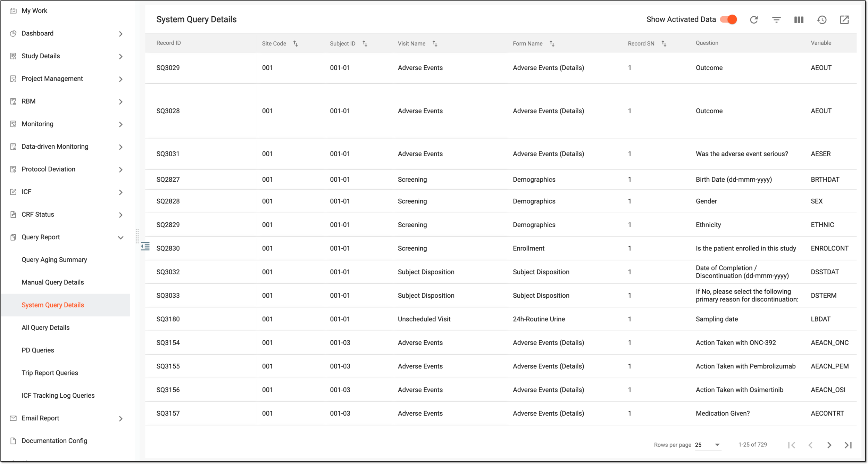Click the My Work calendar icon
Viewport: 868px width, 464px height.
[x=13, y=11]
